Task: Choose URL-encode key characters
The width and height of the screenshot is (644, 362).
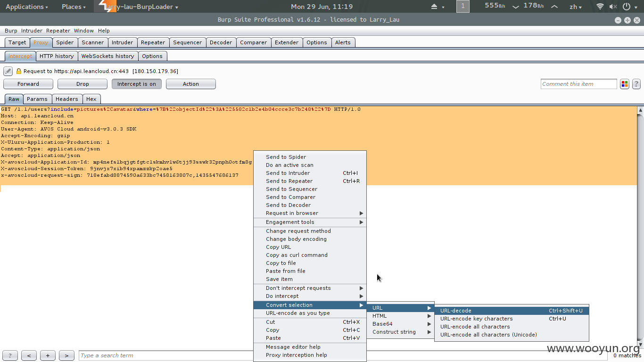Action: point(512,319)
